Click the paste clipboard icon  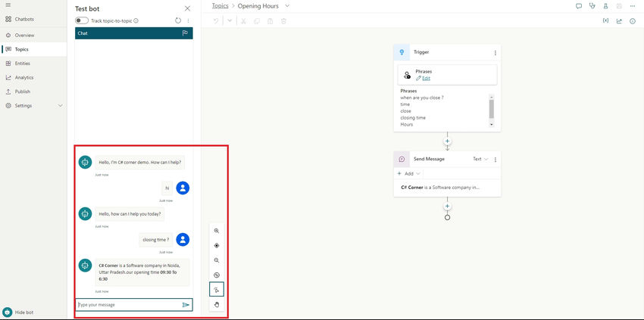(x=270, y=21)
